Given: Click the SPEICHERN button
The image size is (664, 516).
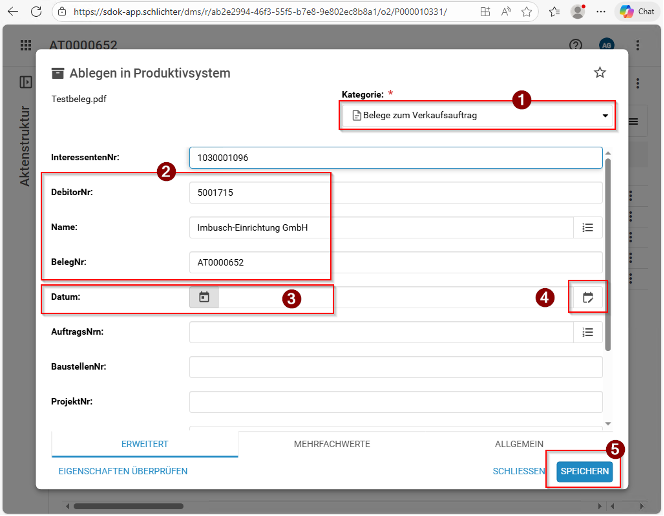Looking at the screenshot, I should (x=584, y=471).
